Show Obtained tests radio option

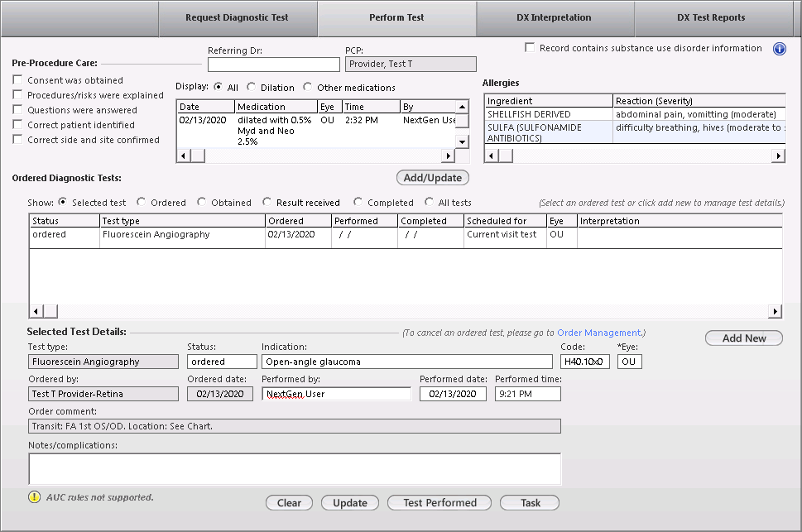coord(201,202)
